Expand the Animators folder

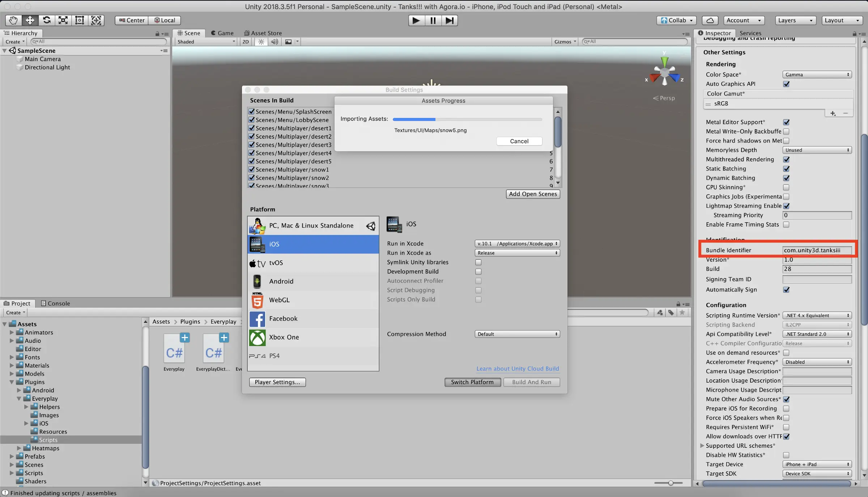12,332
